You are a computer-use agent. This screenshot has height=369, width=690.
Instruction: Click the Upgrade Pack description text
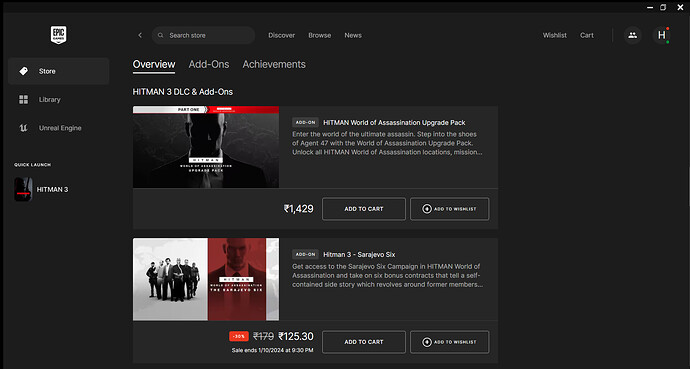[x=388, y=143]
